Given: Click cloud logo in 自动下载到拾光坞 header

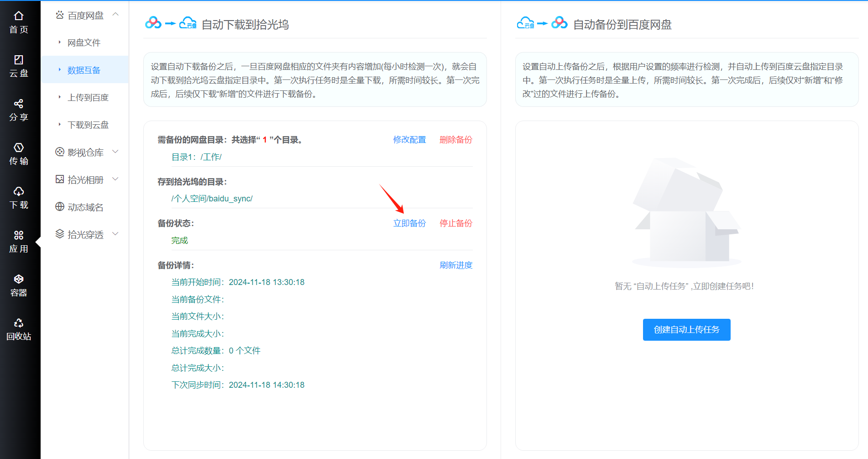Looking at the screenshot, I should pyautogui.click(x=188, y=23).
